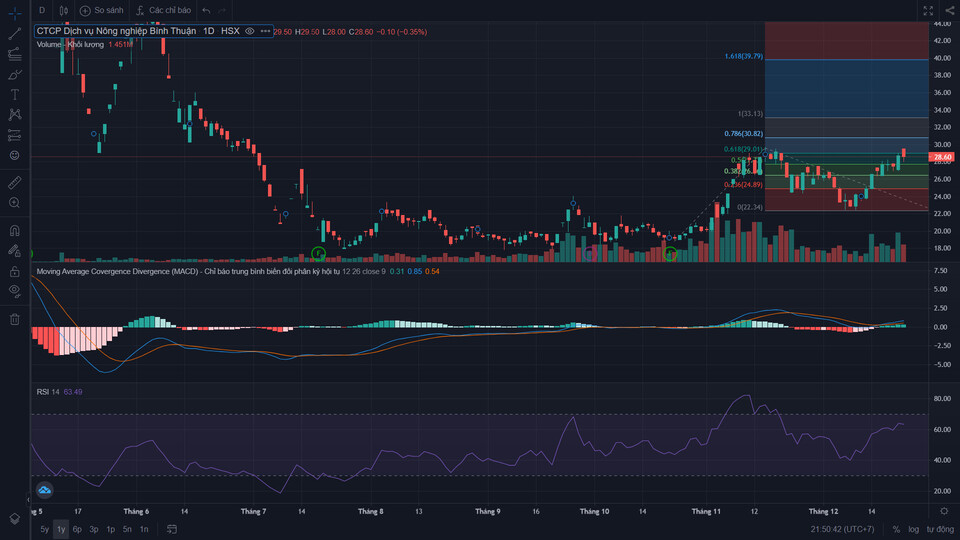Undo the last chart action

point(206,10)
